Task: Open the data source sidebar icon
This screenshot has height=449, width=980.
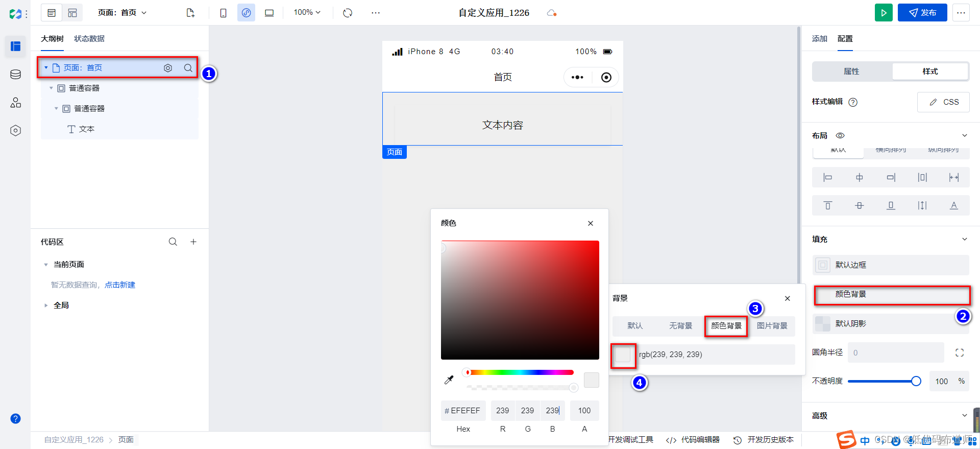Action: click(x=15, y=75)
